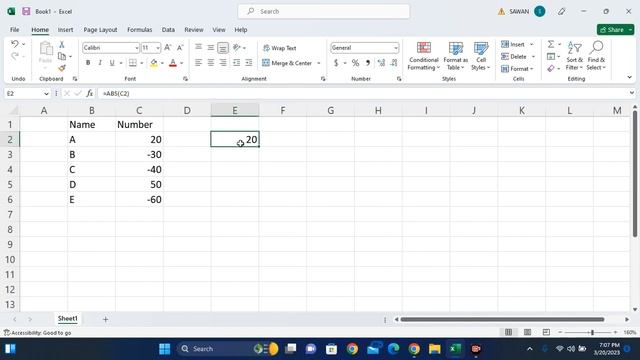Toggle Bold formatting
The width and height of the screenshot is (640, 360).
[88, 63]
